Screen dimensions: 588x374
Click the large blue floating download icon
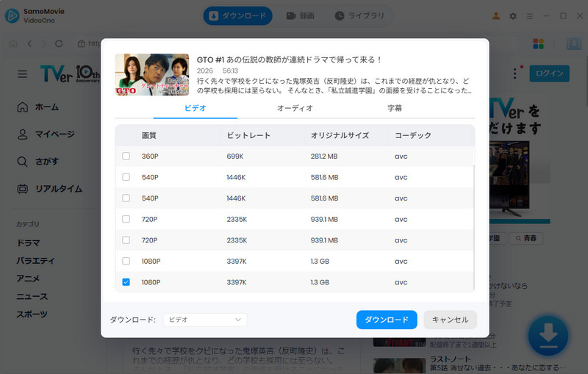point(548,335)
